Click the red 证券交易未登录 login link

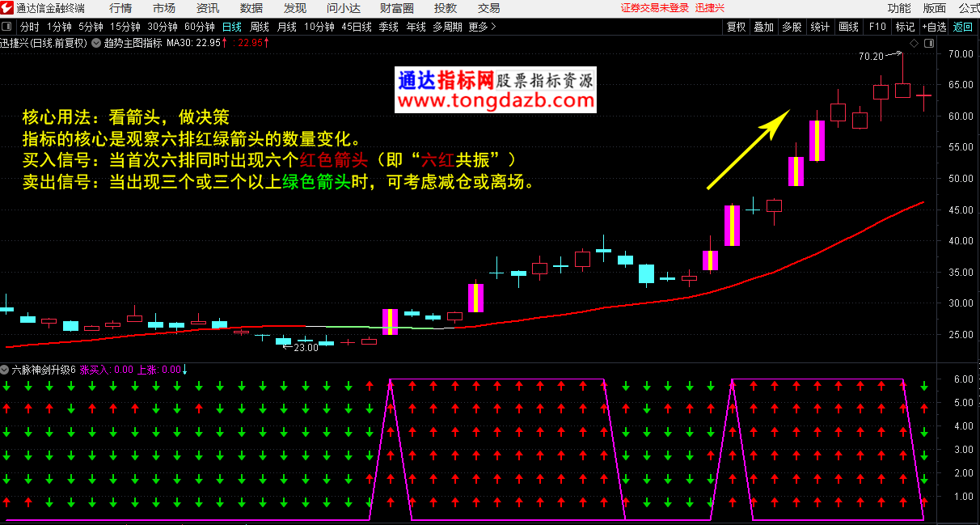[x=655, y=8]
